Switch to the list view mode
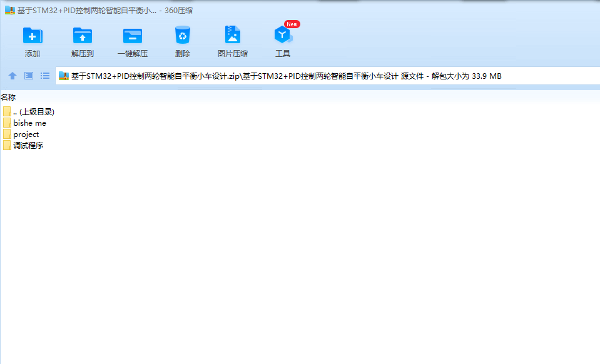The width and height of the screenshot is (600, 364). click(x=45, y=76)
